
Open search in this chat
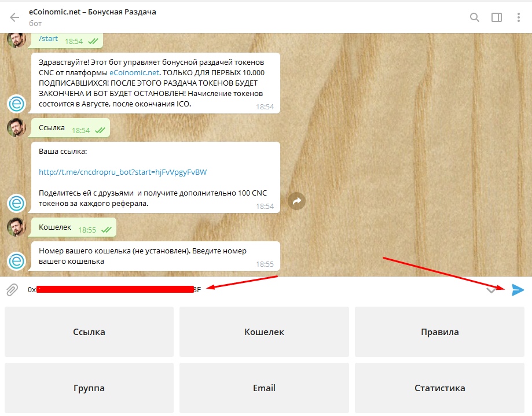(475, 17)
